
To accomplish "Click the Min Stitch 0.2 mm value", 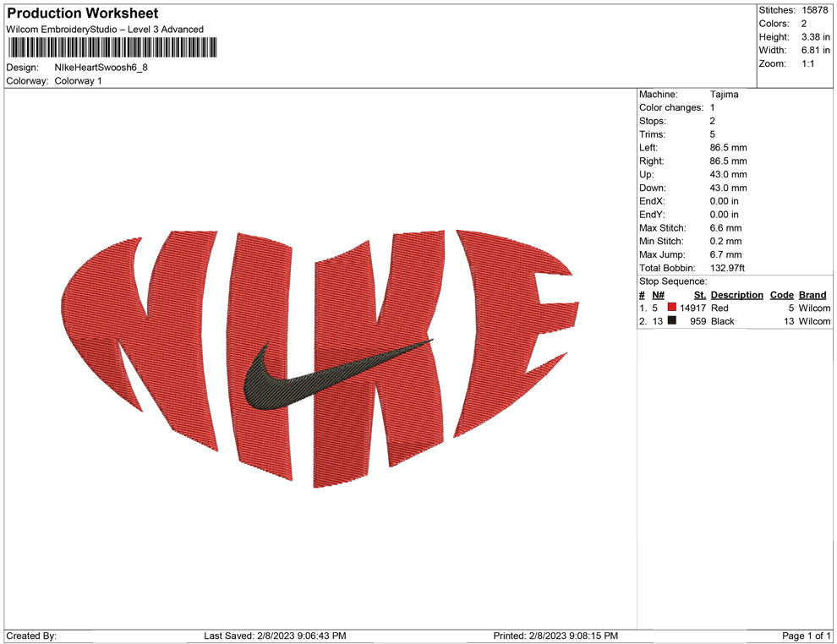I will [x=725, y=241].
